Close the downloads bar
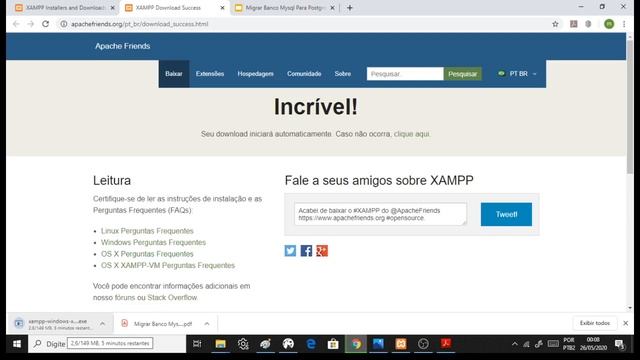The image size is (640, 360). pyautogui.click(x=626, y=323)
